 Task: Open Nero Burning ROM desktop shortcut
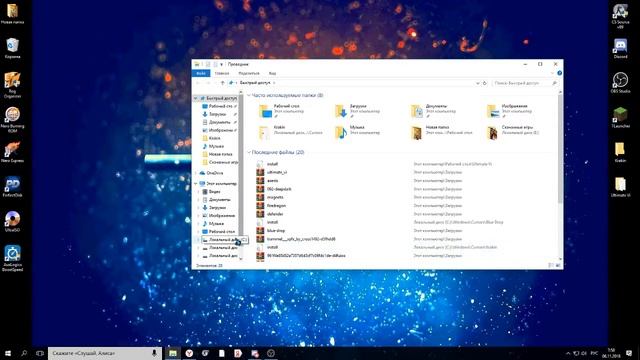pyautogui.click(x=12, y=119)
